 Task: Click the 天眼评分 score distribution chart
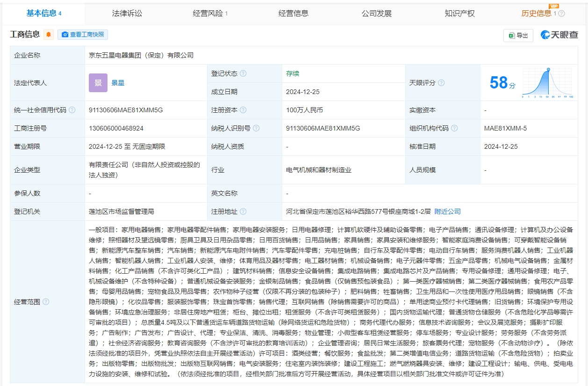(547, 83)
